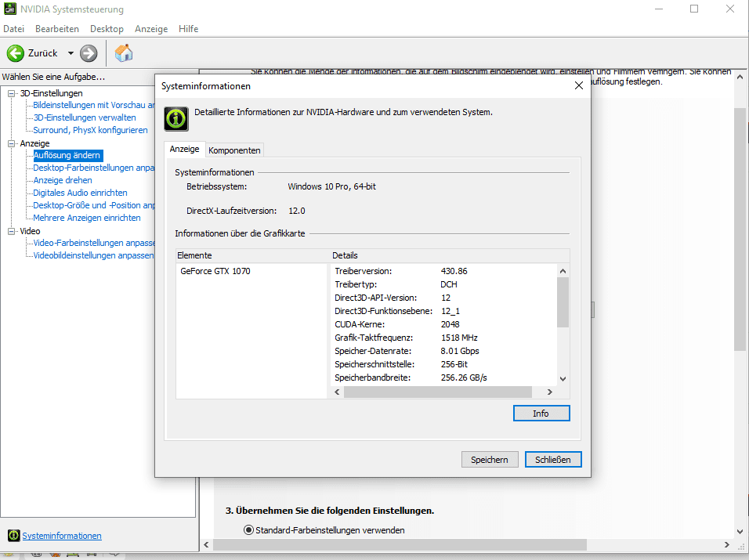The width and height of the screenshot is (749, 560).
Task: Select Desktop-Farbeinstellungen anpassen tree item
Action: click(x=94, y=168)
